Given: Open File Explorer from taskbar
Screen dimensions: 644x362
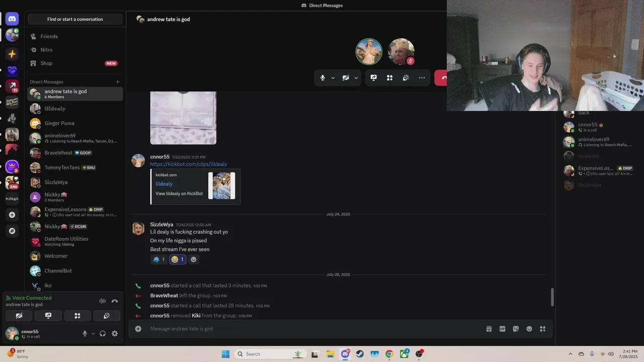Looking at the screenshot, I should 330,354.
